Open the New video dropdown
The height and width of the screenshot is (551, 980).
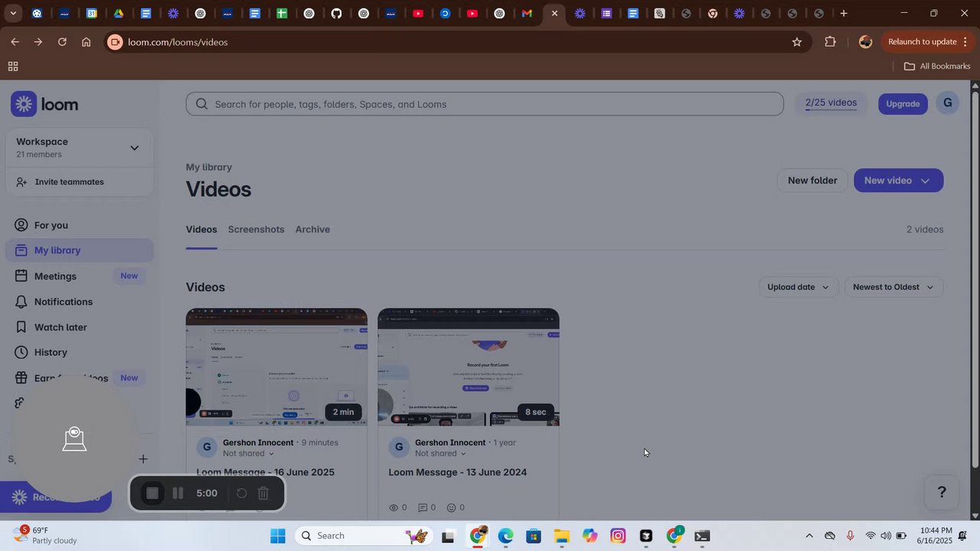click(898, 181)
